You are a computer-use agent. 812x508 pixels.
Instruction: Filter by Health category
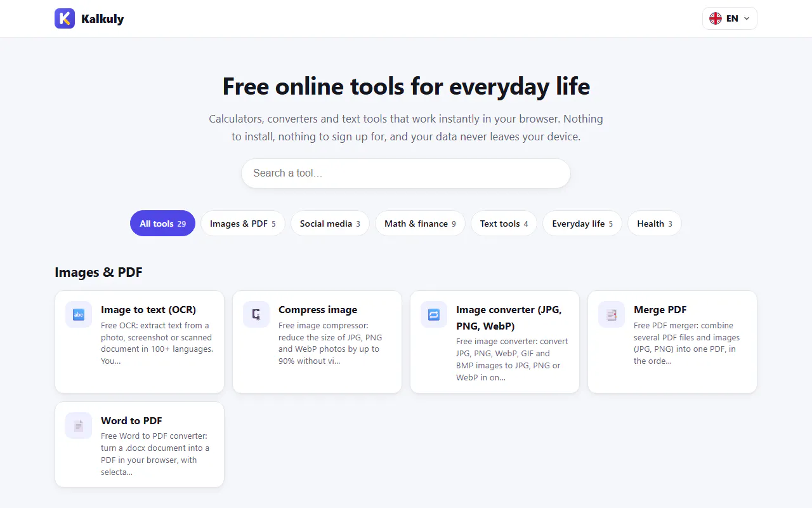[x=655, y=224]
